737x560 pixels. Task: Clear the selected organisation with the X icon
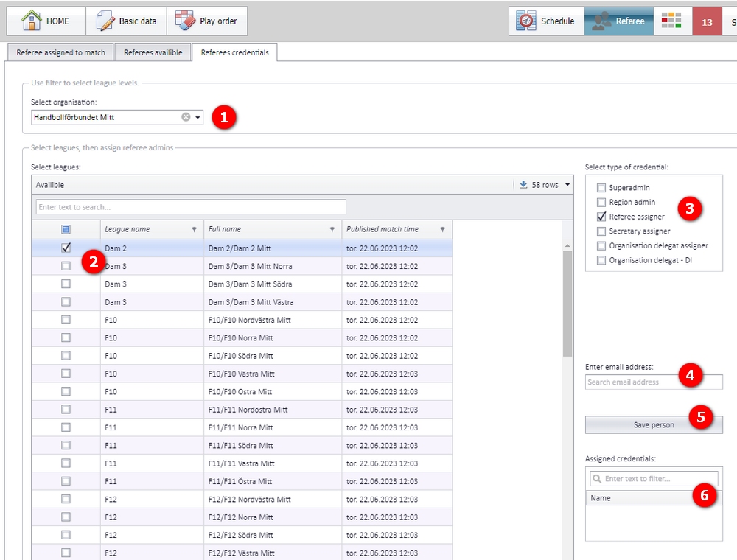(x=186, y=117)
